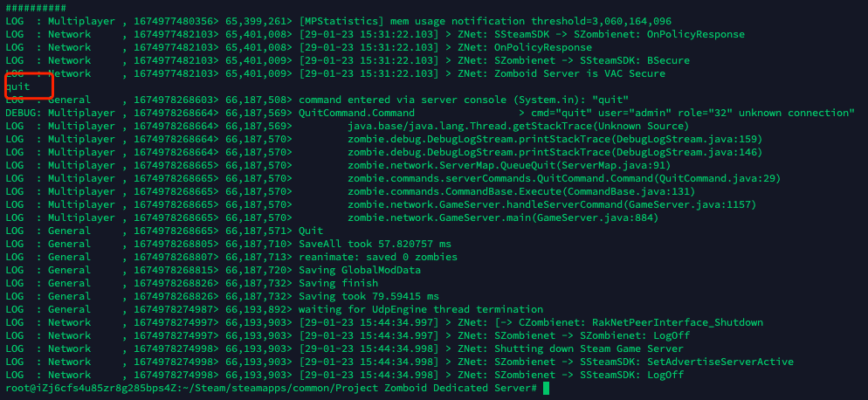868x400 pixels.
Task: Click the RakNetPeerInterface_Shutdown log line
Action: pyautogui.click(x=384, y=322)
